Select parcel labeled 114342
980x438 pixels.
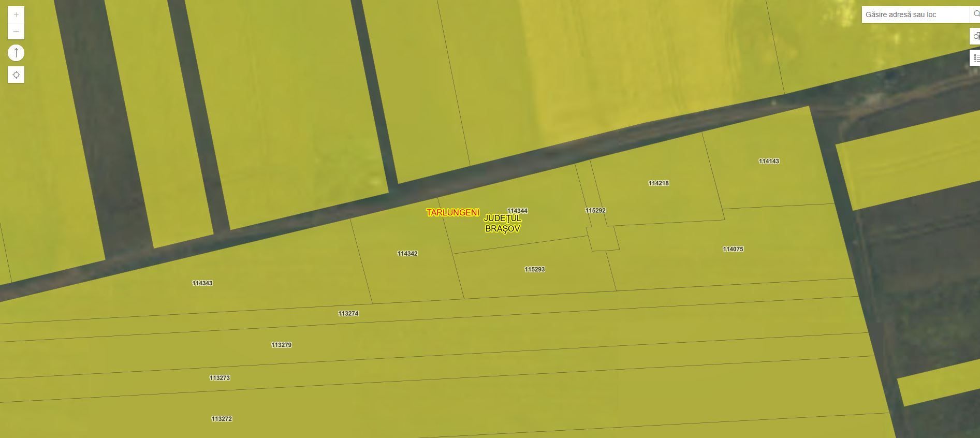coord(407,254)
